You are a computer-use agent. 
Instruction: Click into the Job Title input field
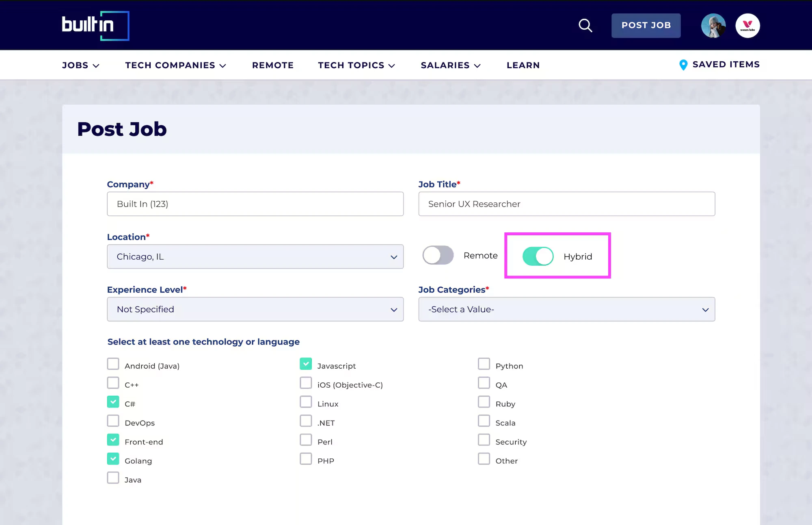(x=566, y=204)
